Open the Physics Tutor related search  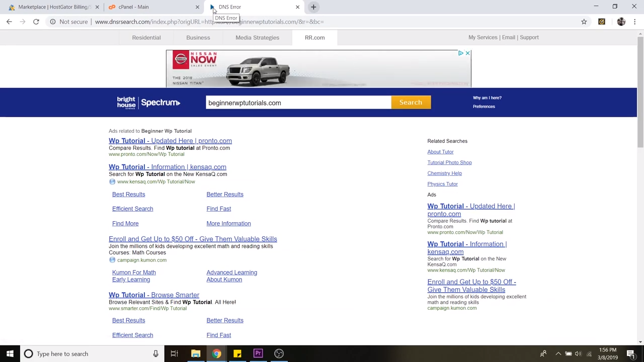[x=442, y=184]
